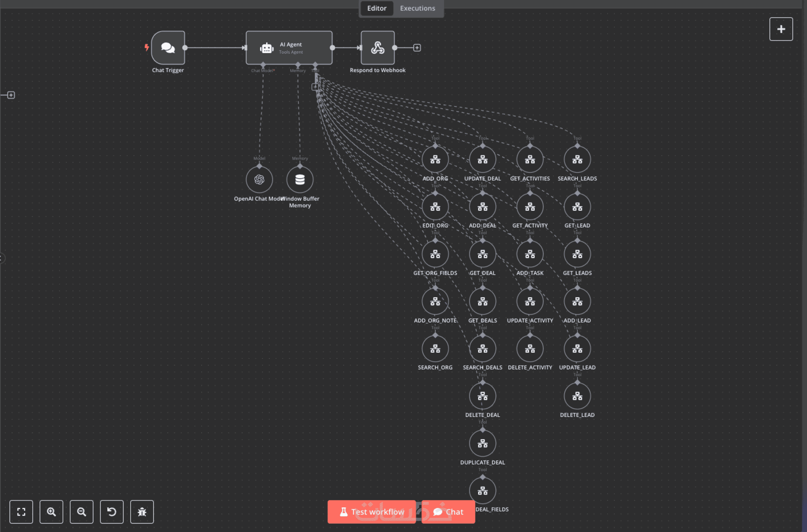Expand the add-node plus panel button
Viewport: 807px width, 532px height.
(x=781, y=29)
